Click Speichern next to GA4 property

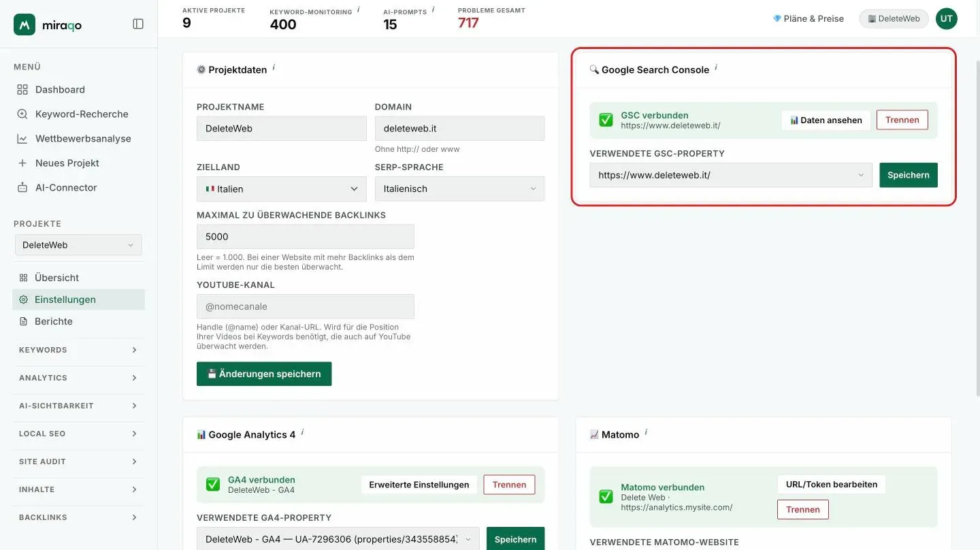click(x=516, y=539)
